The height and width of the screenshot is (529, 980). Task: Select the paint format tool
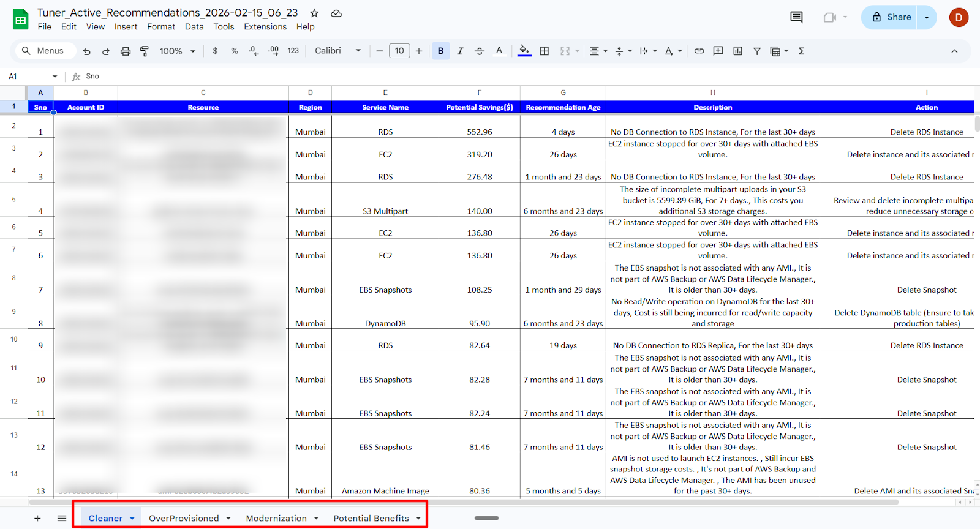[145, 51]
